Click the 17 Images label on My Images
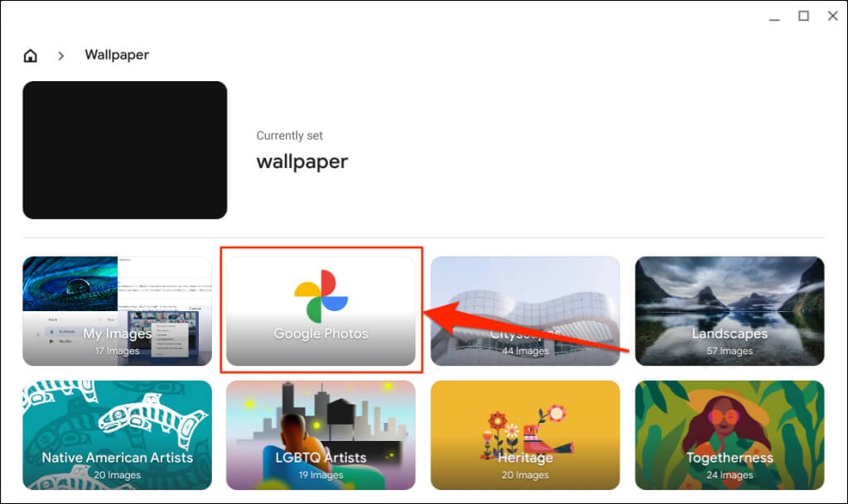The image size is (848, 504). click(118, 351)
